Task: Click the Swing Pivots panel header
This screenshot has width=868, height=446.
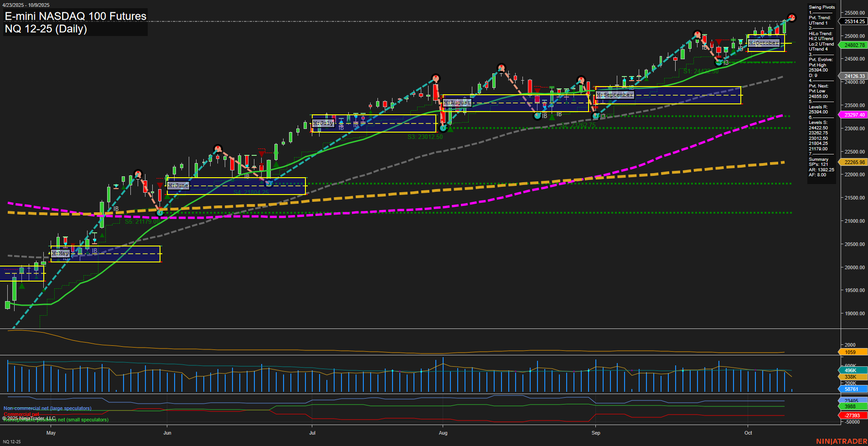Action: tap(821, 7)
